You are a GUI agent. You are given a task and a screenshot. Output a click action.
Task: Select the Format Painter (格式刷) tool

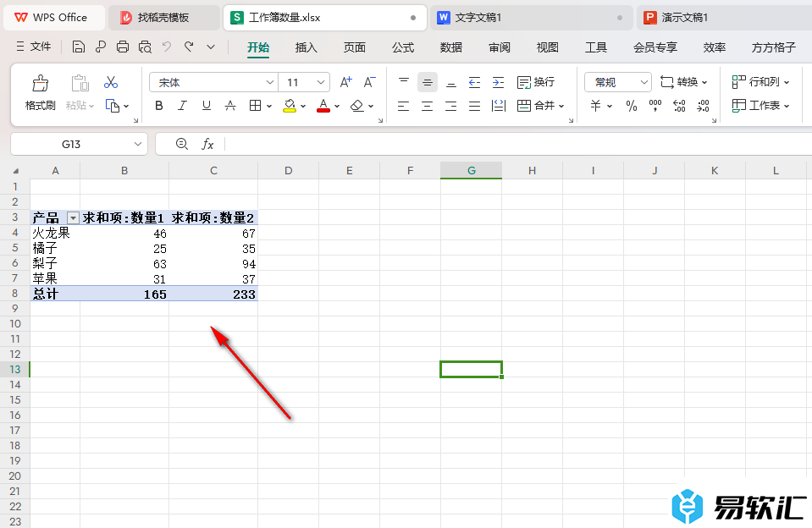click(x=41, y=93)
